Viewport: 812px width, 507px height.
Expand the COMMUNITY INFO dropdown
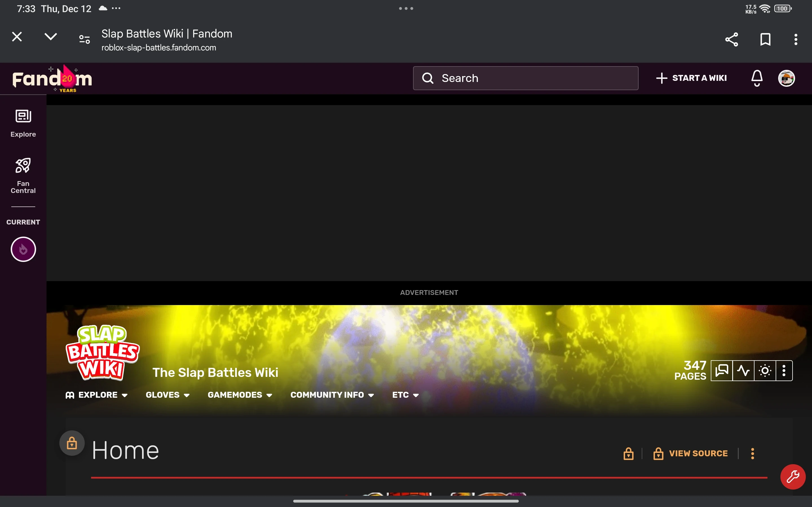[x=332, y=395]
